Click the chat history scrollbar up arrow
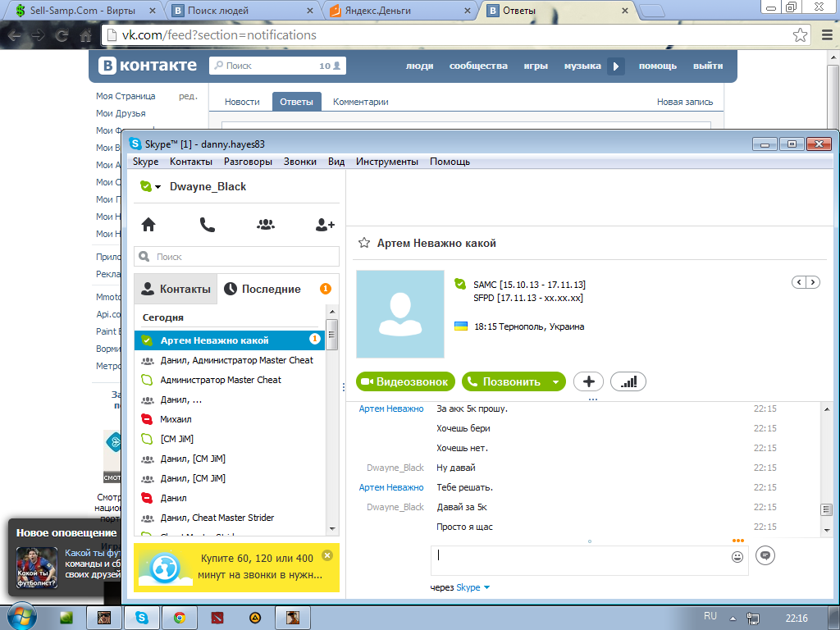Viewport: 840px width, 630px height. (x=827, y=409)
